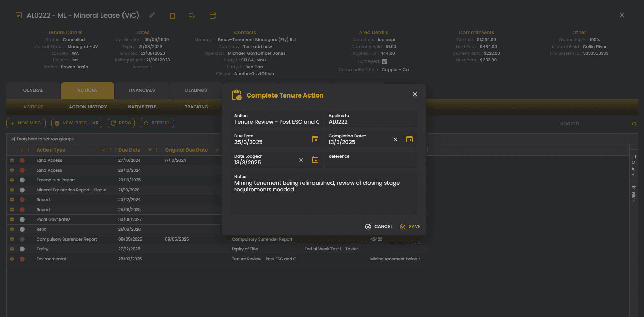Click the REDO button
This screenshot has height=317, width=644.
(x=121, y=123)
